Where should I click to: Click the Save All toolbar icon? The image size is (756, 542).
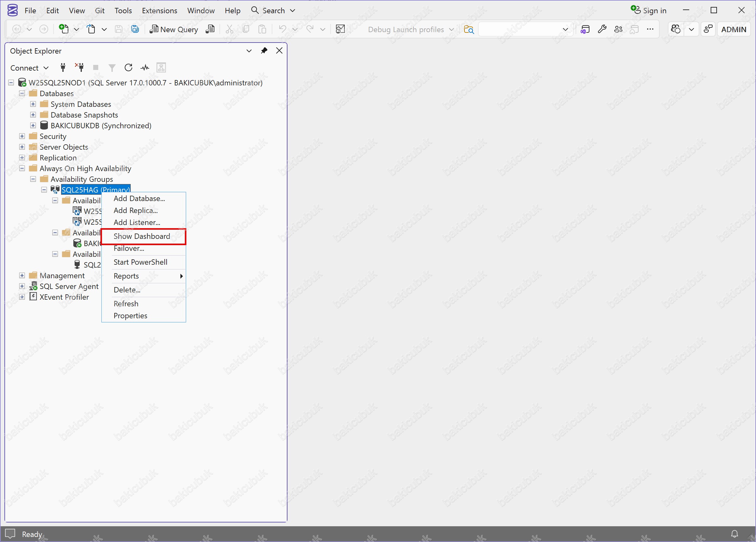135,29
